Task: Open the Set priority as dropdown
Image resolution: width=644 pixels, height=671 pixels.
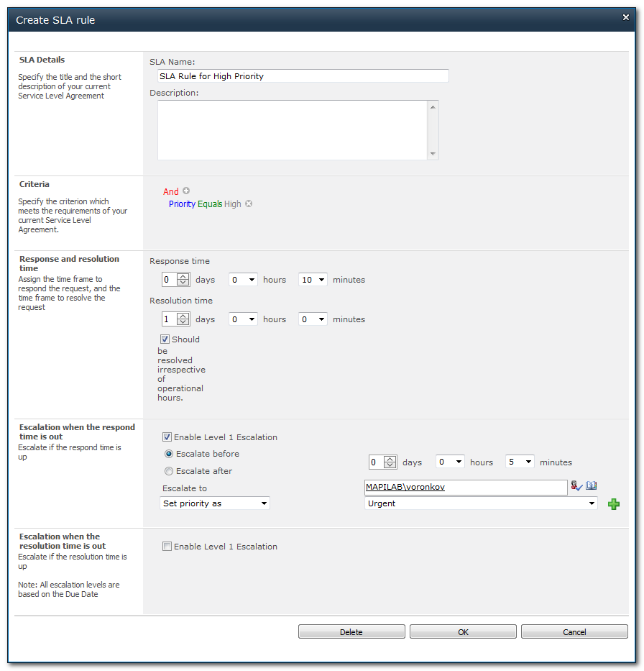Action: tap(214, 503)
